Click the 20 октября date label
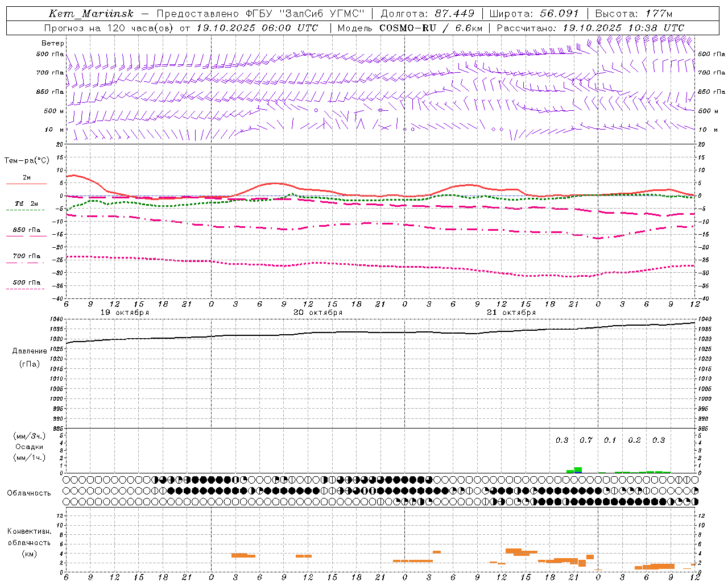This screenshot has width=728, height=582. 318,313
